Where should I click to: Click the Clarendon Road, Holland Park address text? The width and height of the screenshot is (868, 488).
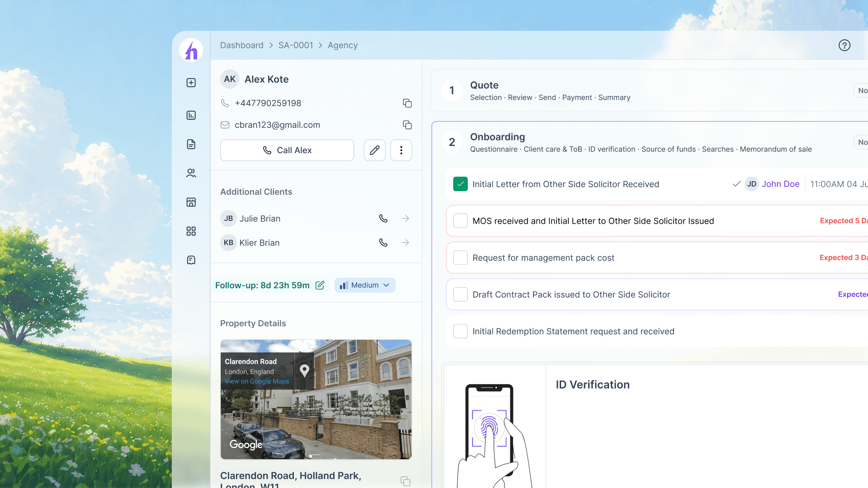[291, 481]
